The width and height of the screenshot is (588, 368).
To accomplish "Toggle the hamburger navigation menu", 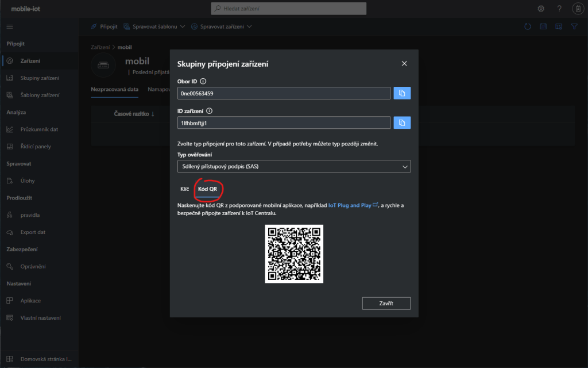I will point(9,26).
